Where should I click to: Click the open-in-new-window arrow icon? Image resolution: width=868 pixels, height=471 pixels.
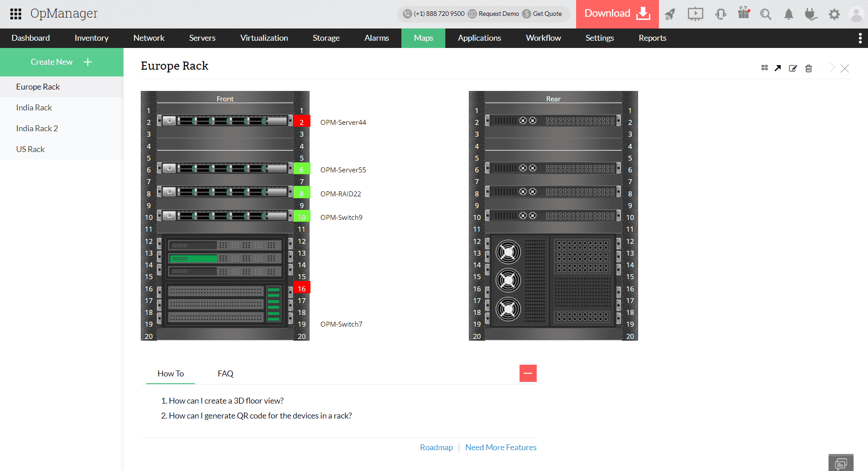(777, 68)
